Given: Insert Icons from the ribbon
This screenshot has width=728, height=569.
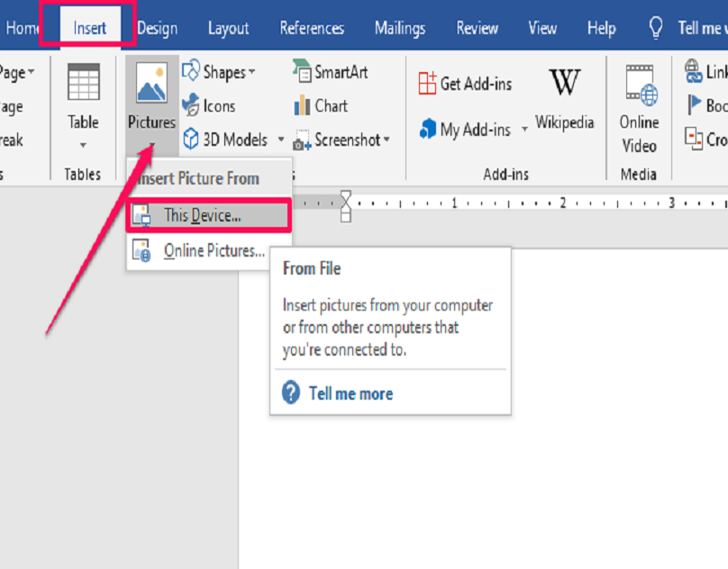Looking at the screenshot, I should (209, 106).
